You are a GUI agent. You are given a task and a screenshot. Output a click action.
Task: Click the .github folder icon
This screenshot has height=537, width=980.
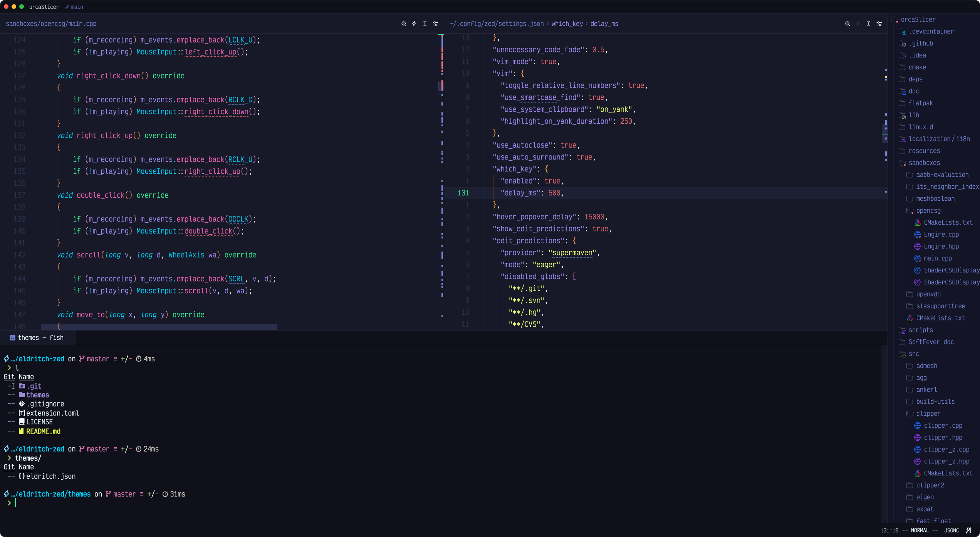click(903, 44)
